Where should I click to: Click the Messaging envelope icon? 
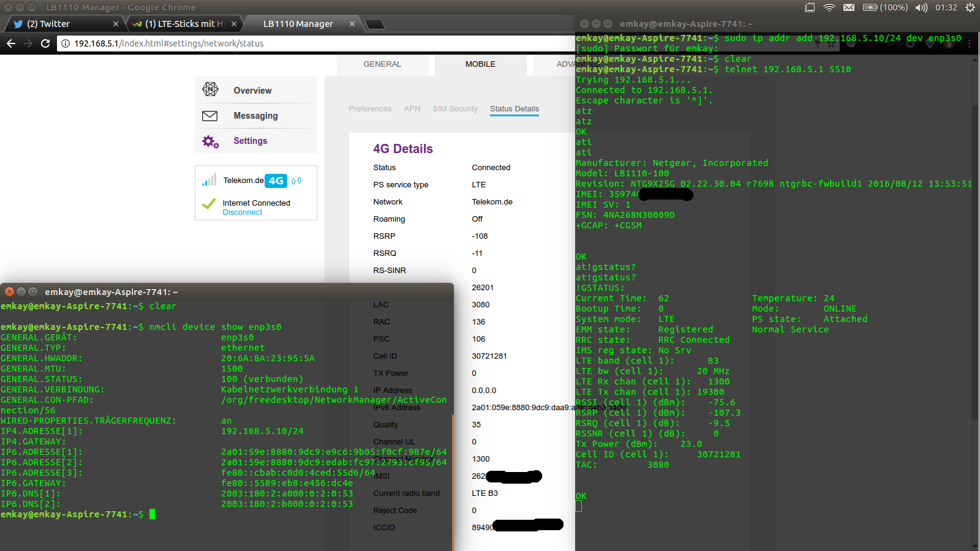click(210, 116)
